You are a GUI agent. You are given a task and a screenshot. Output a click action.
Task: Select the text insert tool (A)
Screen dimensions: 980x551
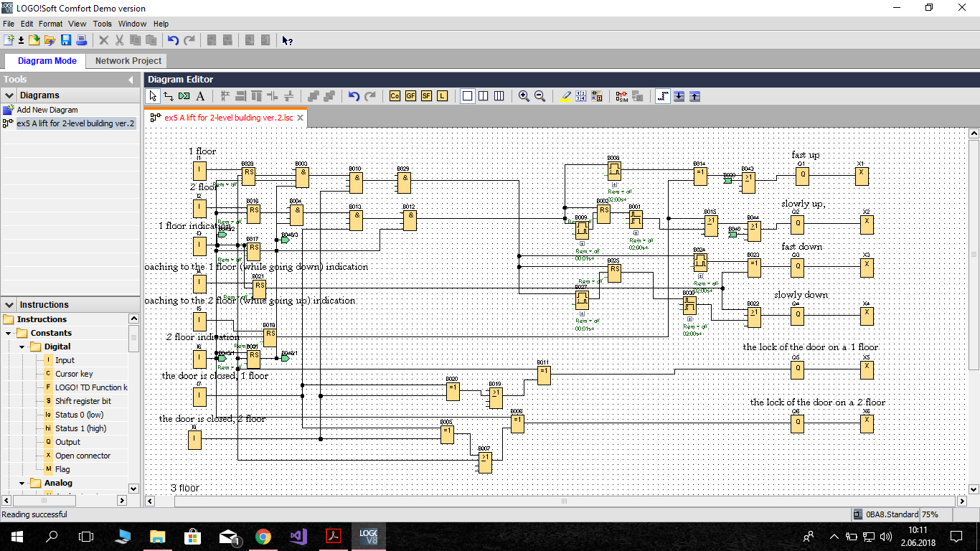[201, 95]
